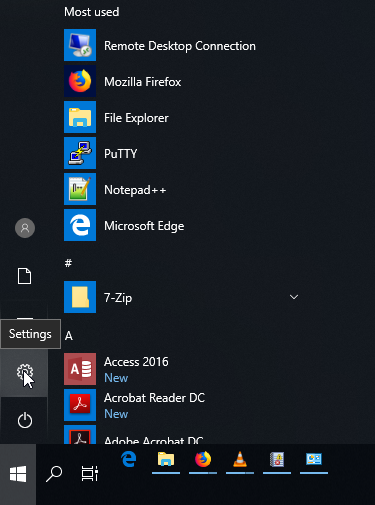
Task: Click the 'Adobe Acrobat DC' text label
Action: (x=154, y=440)
